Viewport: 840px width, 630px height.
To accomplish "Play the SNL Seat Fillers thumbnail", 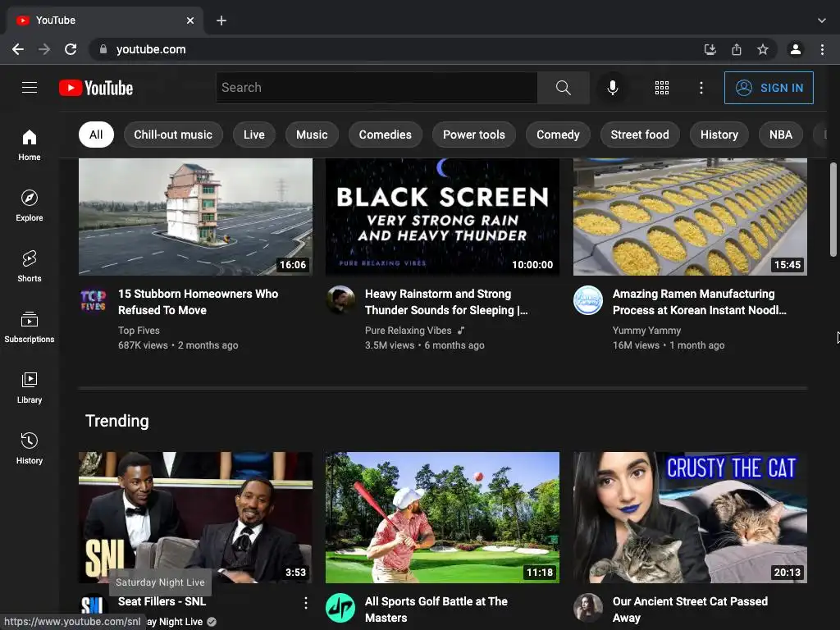I will point(195,518).
